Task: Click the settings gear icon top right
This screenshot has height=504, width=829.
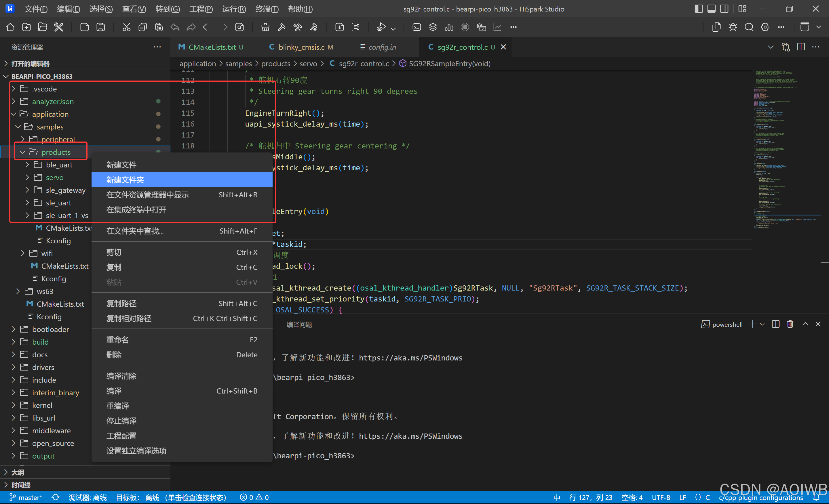Action: point(765,27)
